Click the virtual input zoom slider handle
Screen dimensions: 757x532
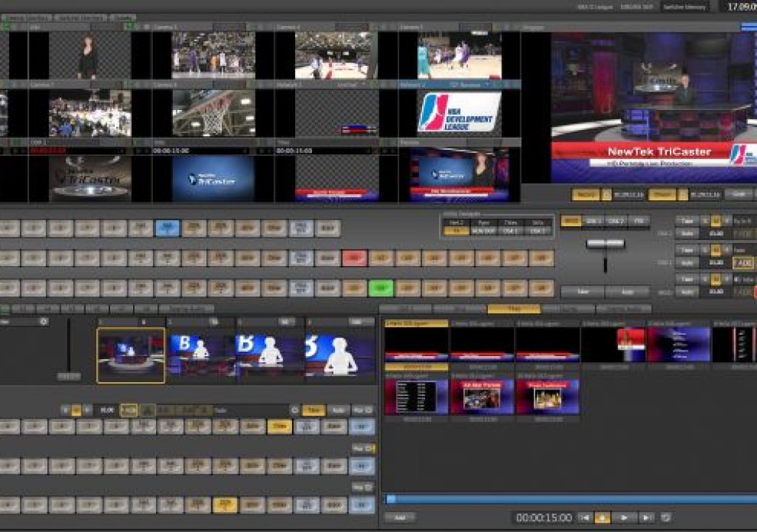pyautogui.click(x=69, y=375)
